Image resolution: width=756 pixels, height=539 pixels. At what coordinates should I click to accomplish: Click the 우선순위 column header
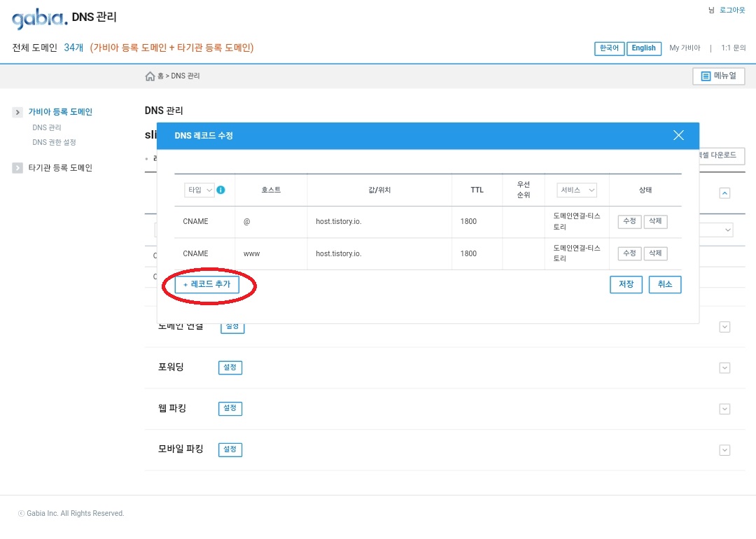pyautogui.click(x=523, y=190)
